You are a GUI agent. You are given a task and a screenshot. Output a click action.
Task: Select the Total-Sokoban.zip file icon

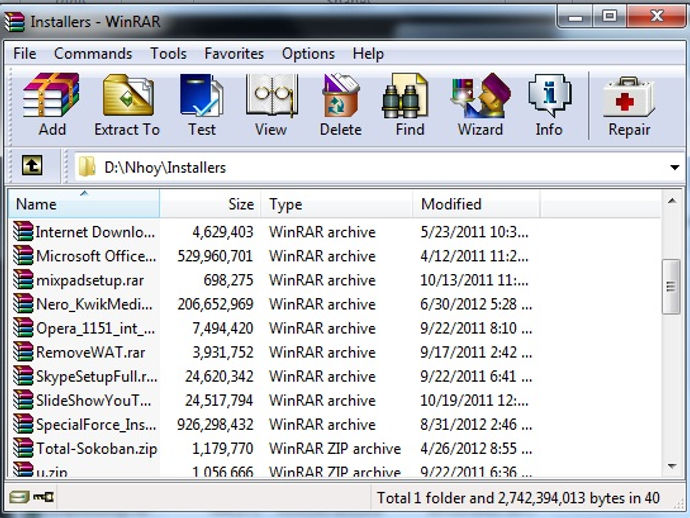pos(23,448)
